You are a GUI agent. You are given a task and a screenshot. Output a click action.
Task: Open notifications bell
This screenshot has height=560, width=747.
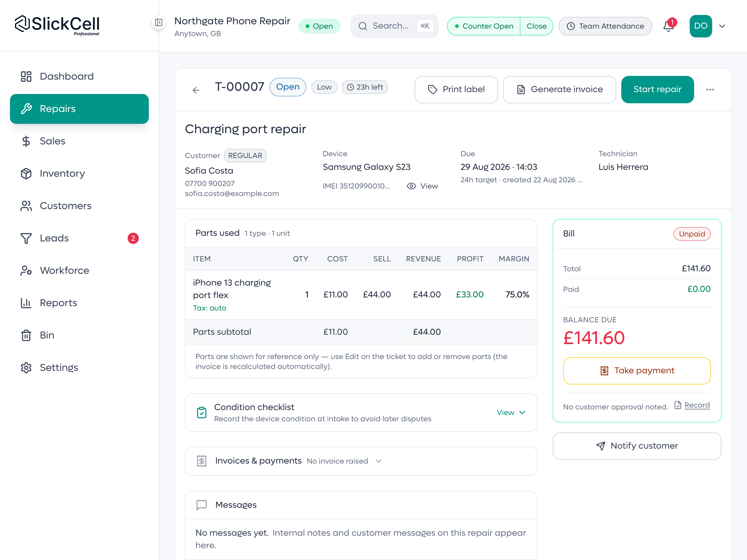tap(669, 26)
